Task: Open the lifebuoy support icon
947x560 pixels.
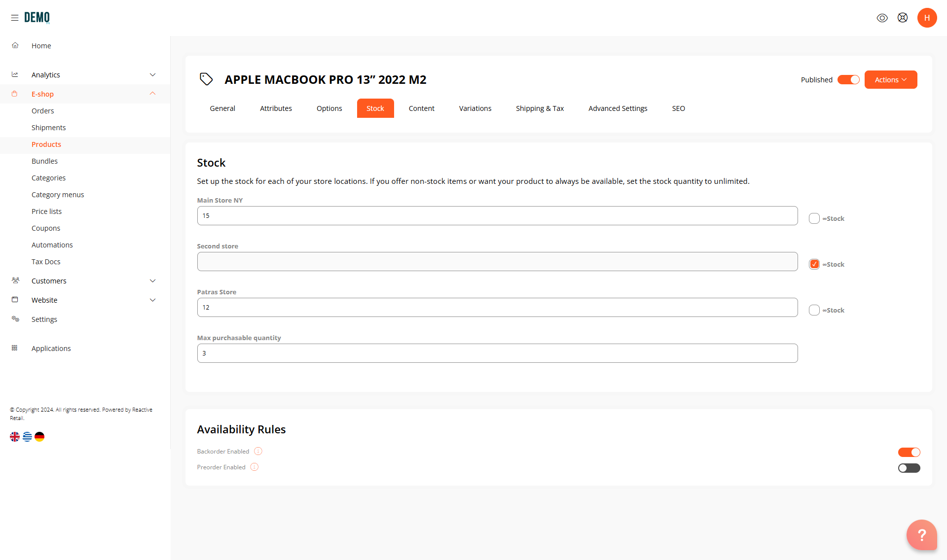Action: click(x=903, y=18)
